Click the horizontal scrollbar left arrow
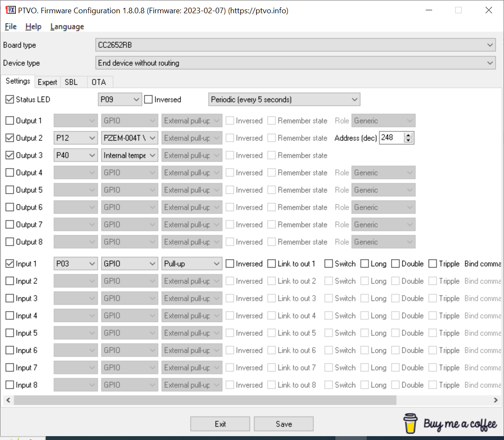Image resolution: width=504 pixels, height=440 pixels. 9,400
